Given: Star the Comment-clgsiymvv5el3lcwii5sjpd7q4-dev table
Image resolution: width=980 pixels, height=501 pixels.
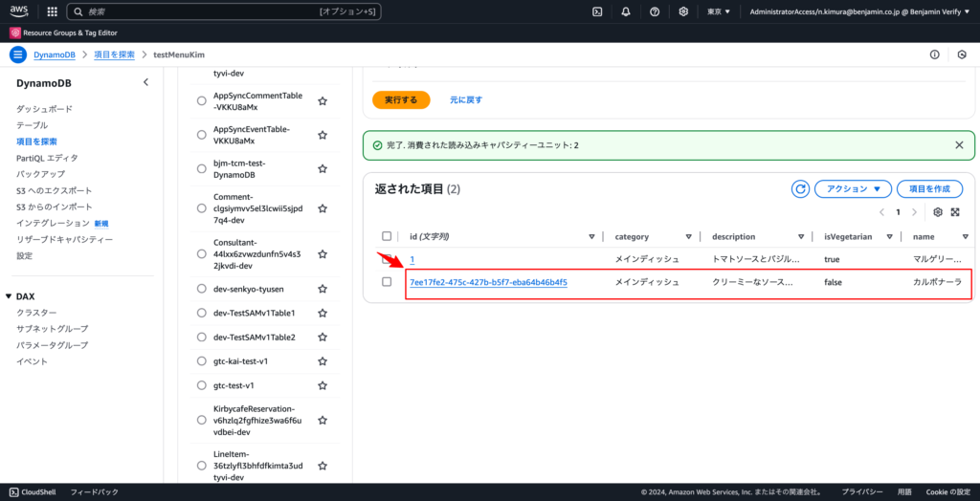Looking at the screenshot, I should pos(323,208).
